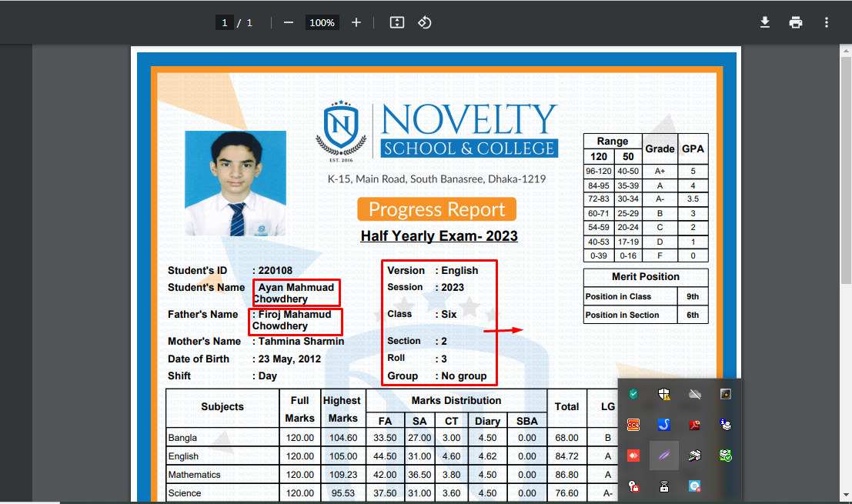The image size is (852, 504).
Task: Open the red AnyDesk tray icon
Action: [x=633, y=456]
